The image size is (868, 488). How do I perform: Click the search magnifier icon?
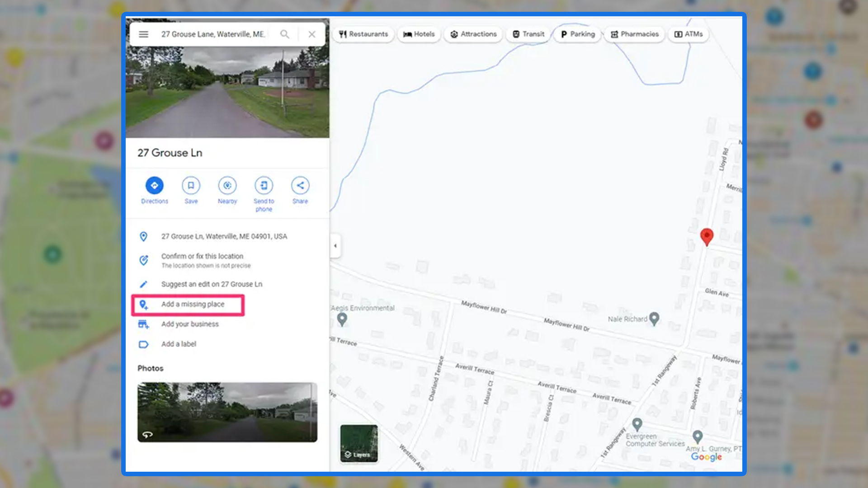tap(284, 34)
